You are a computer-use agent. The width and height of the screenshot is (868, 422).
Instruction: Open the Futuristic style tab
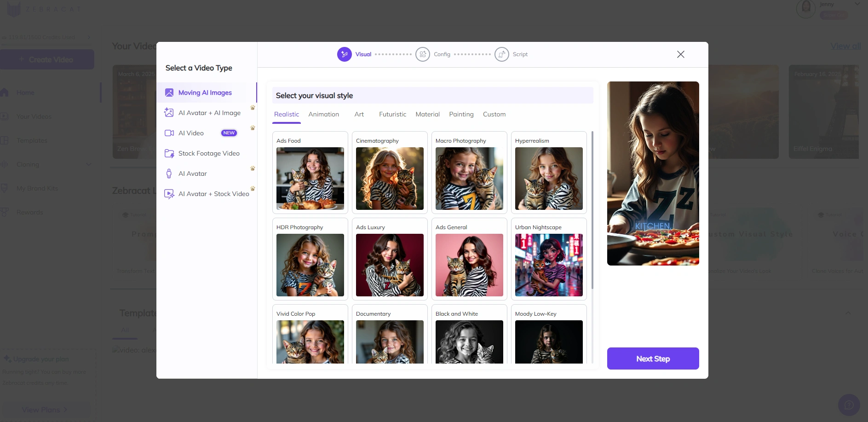point(393,114)
